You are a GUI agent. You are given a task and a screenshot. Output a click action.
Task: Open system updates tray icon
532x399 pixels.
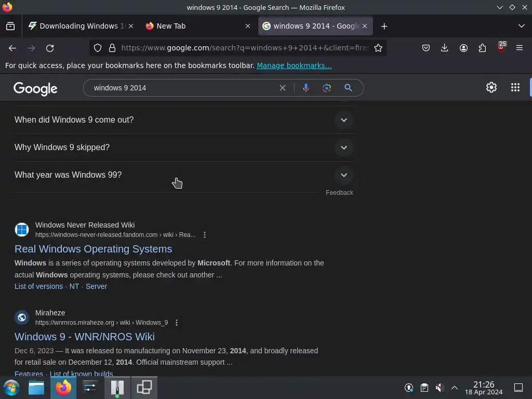click(409, 388)
